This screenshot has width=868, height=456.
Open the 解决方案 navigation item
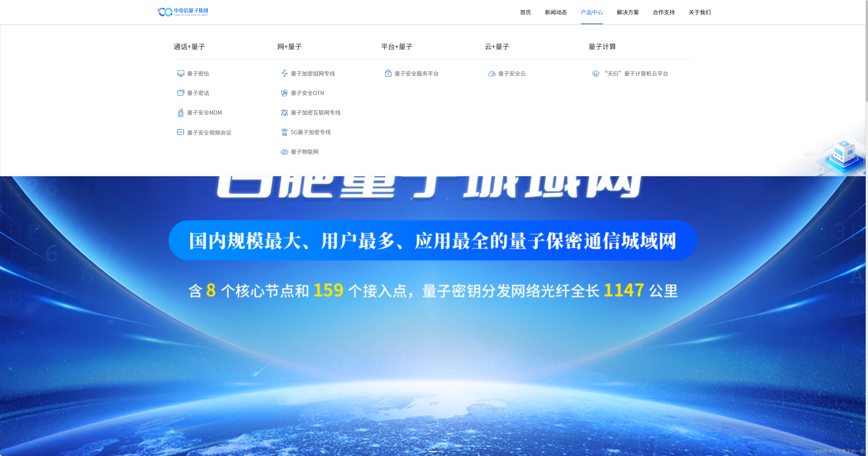click(x=627, y=12)
